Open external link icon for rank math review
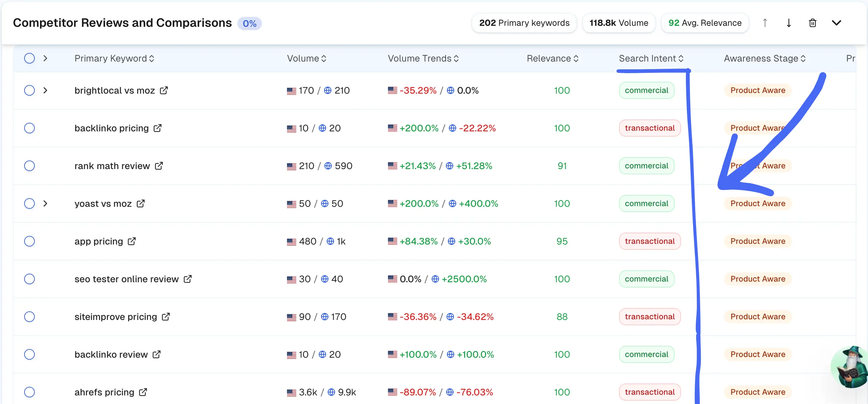The image size is (868, 404). tap(159, 166)
